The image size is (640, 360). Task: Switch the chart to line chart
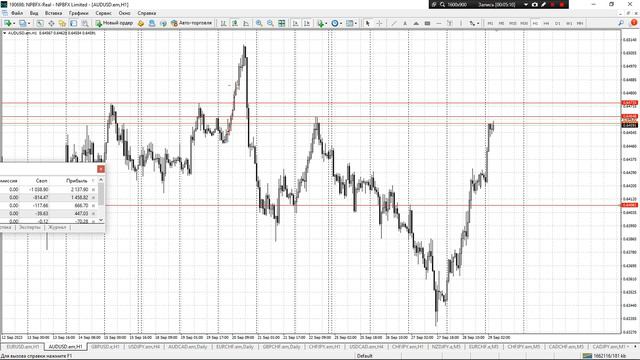(246, 23)
